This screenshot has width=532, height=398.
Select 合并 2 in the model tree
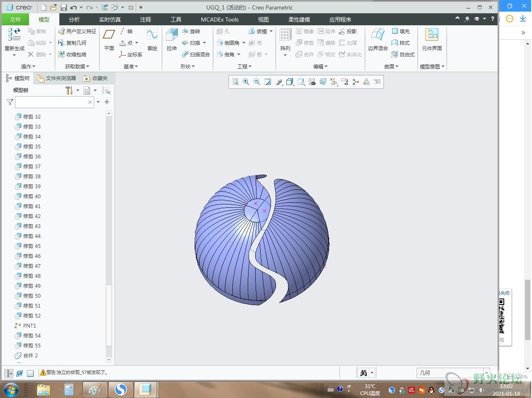[26, 355]
